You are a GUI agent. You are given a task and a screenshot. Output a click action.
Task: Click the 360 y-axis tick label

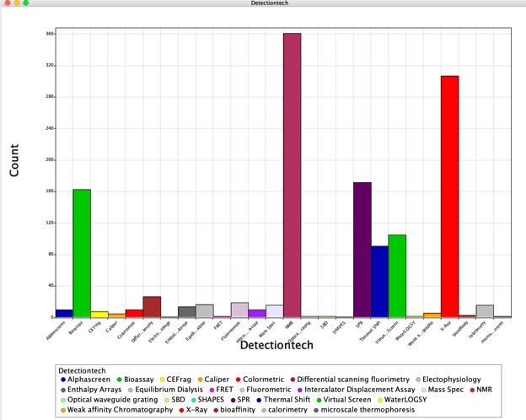pos(50,34)
